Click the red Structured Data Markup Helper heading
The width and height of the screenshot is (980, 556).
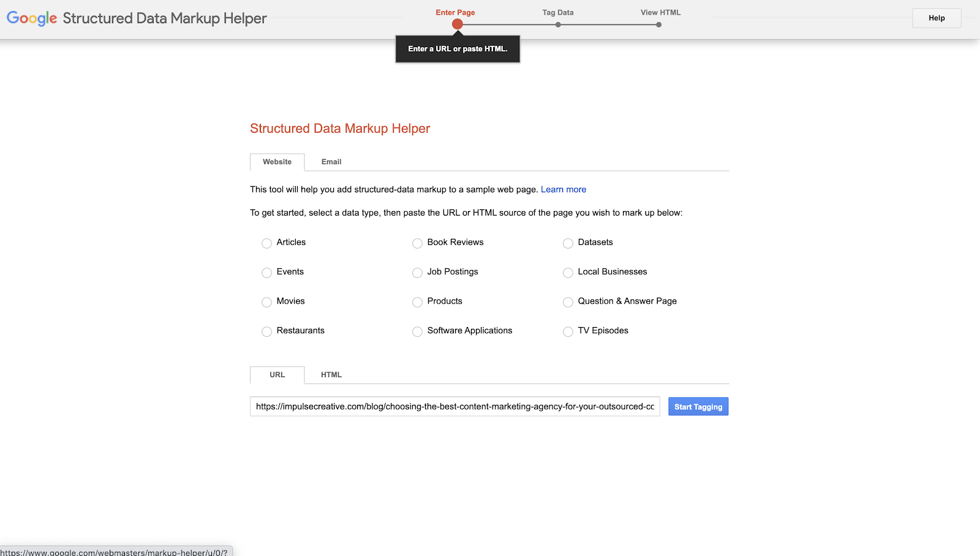coord(340,129)
